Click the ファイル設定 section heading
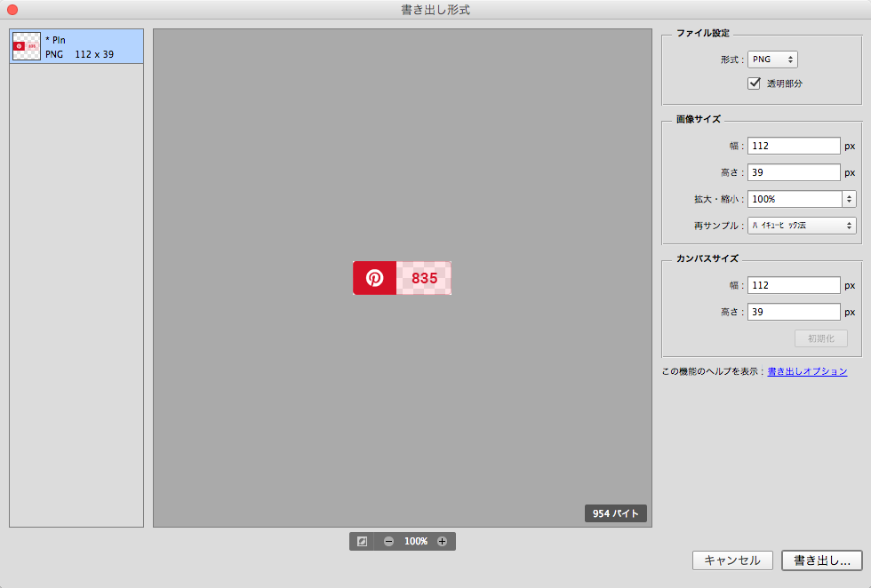The image size is (871, 588). (703, 34)
